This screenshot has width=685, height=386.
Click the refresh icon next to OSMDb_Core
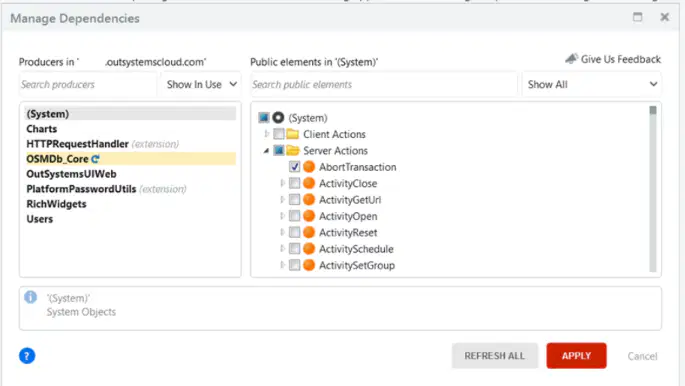(x=95, y=159)
